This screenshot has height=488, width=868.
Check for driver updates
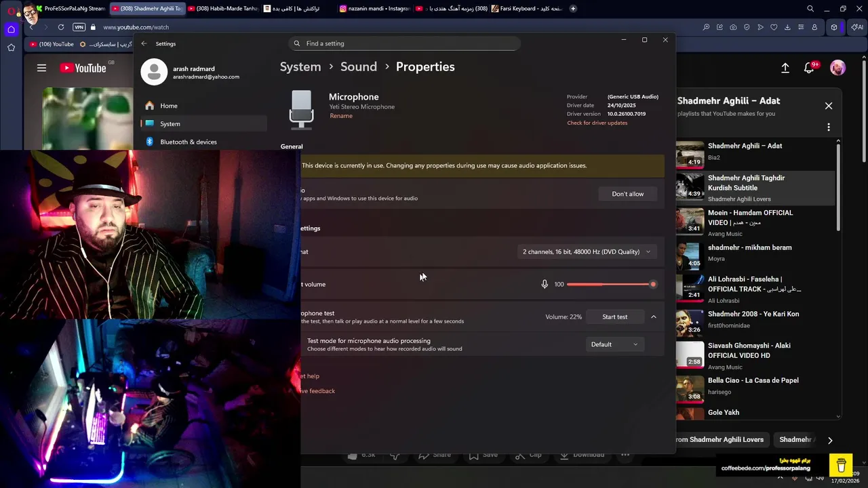597,123
